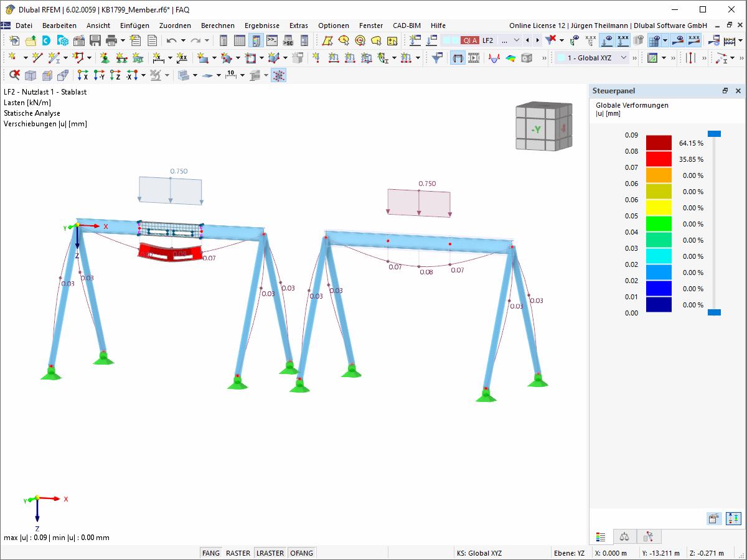This screenshot has width=747, height=560.
Task: Expand the dimension 10 tool dropdown arrow
Action: pyautogui.click(x=241, y=75)
